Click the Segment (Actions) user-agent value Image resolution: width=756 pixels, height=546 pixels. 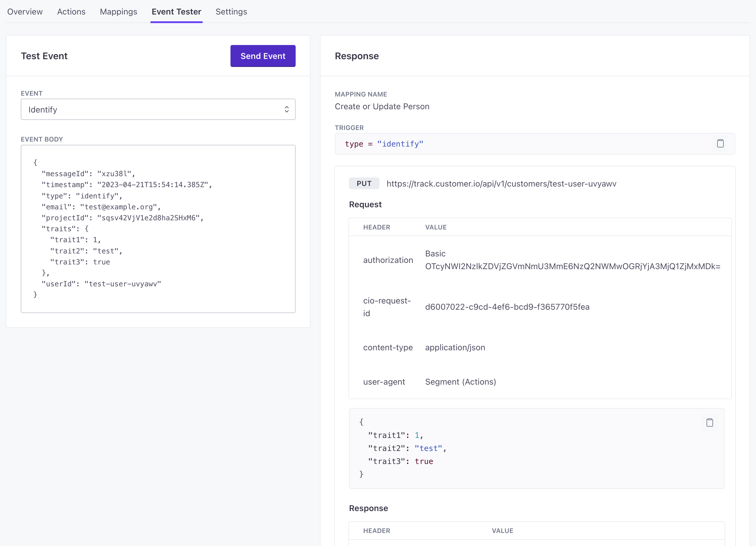point(460,382)
